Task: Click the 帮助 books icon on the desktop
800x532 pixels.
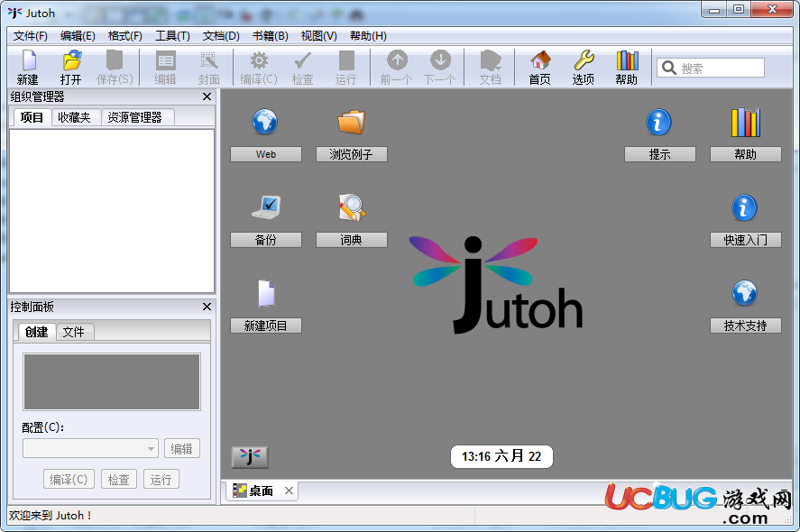Action: click(x=745, y=123)
